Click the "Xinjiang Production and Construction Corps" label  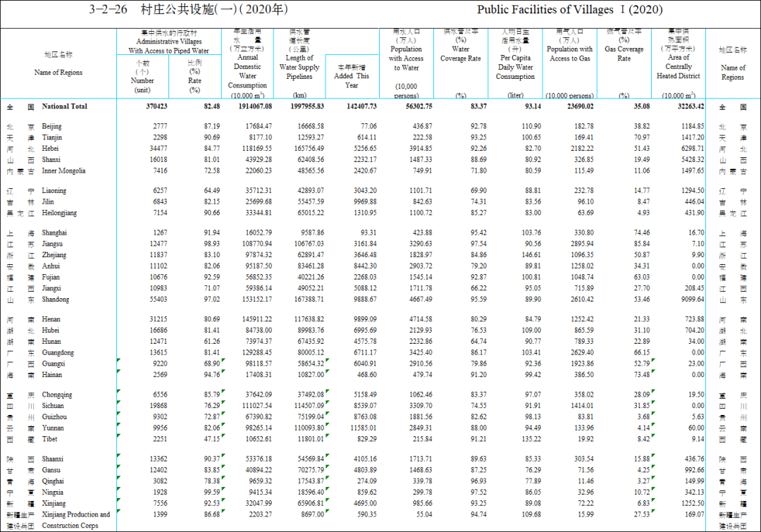tap(75, 520)
